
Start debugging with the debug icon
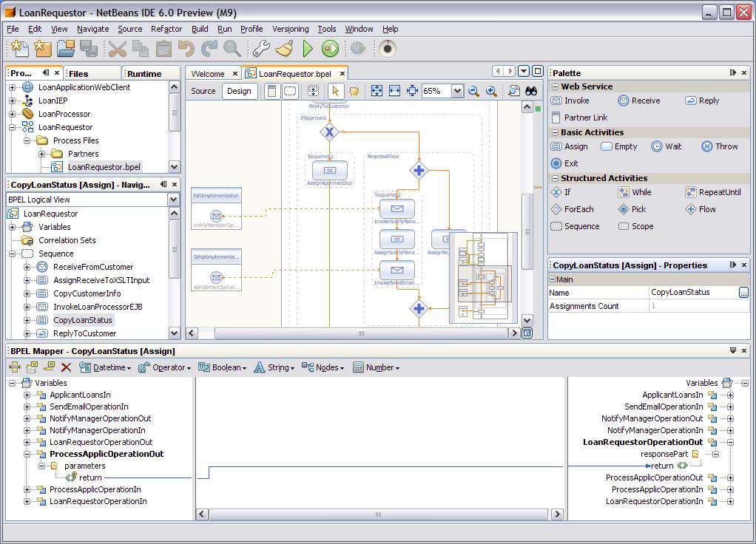(x=330, y=49)
